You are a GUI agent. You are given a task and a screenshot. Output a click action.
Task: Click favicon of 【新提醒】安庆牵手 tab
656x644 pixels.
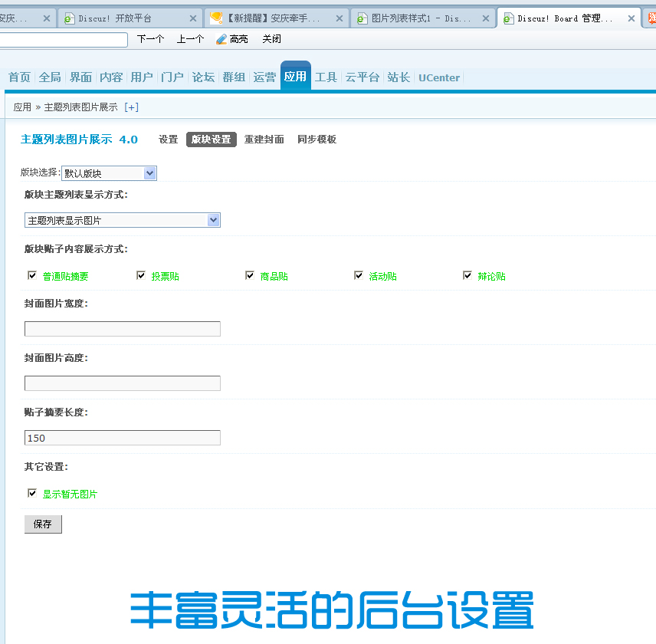point(216,18)
